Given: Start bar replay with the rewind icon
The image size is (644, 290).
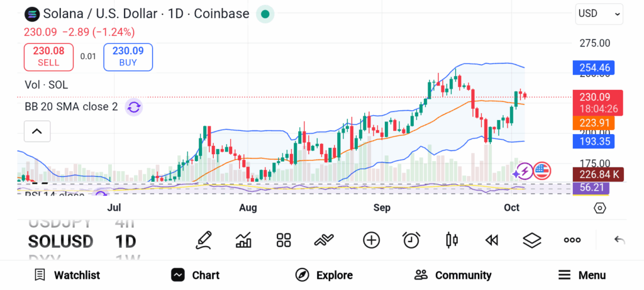Looking at the screenshot, I should pos(491,240).
